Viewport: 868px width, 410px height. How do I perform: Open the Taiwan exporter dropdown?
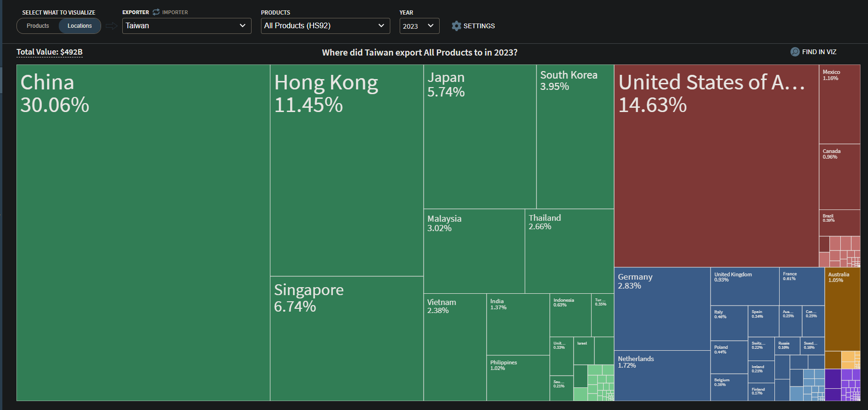pyautogui.click(x=187, y=26)
